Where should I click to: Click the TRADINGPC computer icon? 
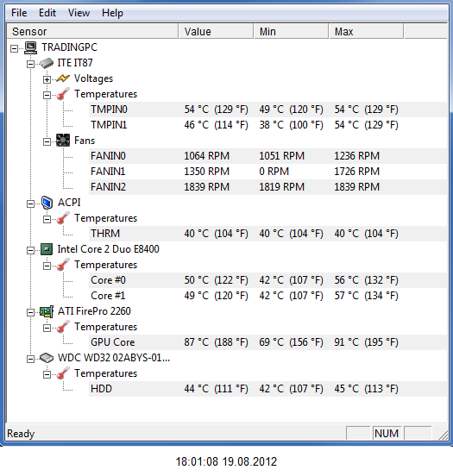coord(30,47)
